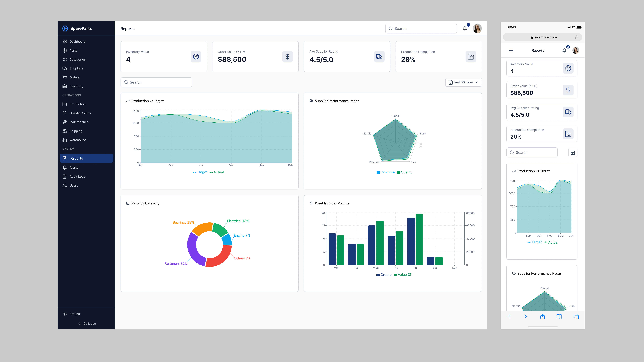The width and height of the screenshot is (644, 362).
Task: Click the Production factory icon in sidebar
Action: (x=65, y=104)
